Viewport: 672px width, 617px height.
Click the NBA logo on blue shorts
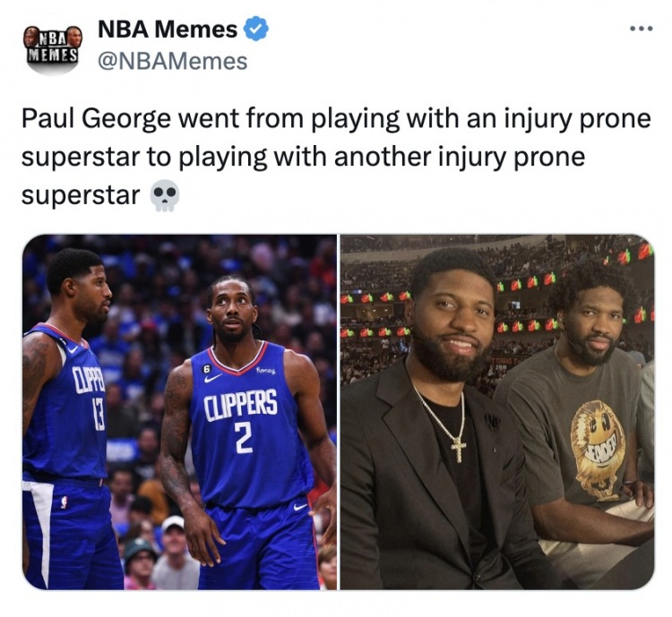pyautogui.click(x=64, y=501)
